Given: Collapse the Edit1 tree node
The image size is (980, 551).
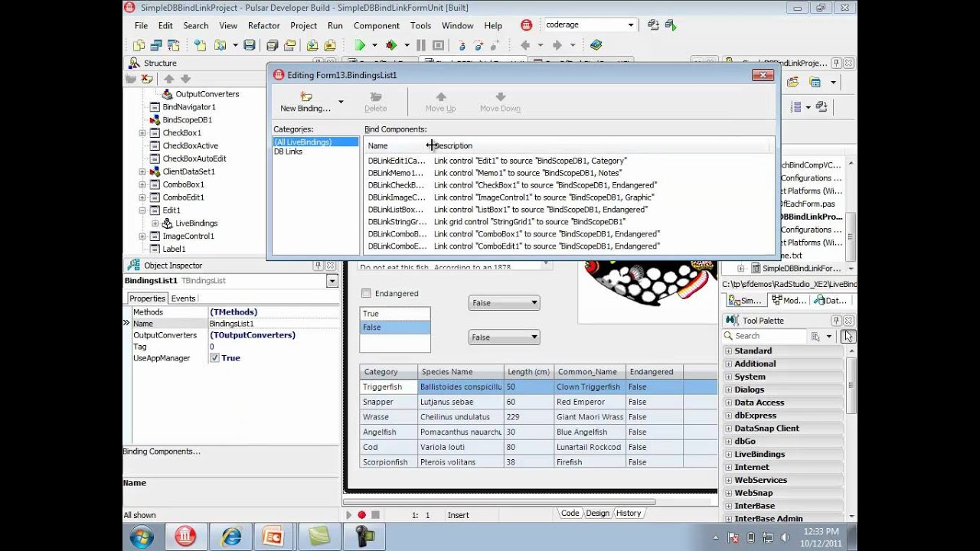Looking at the screenshot, I should coord(142,210).
